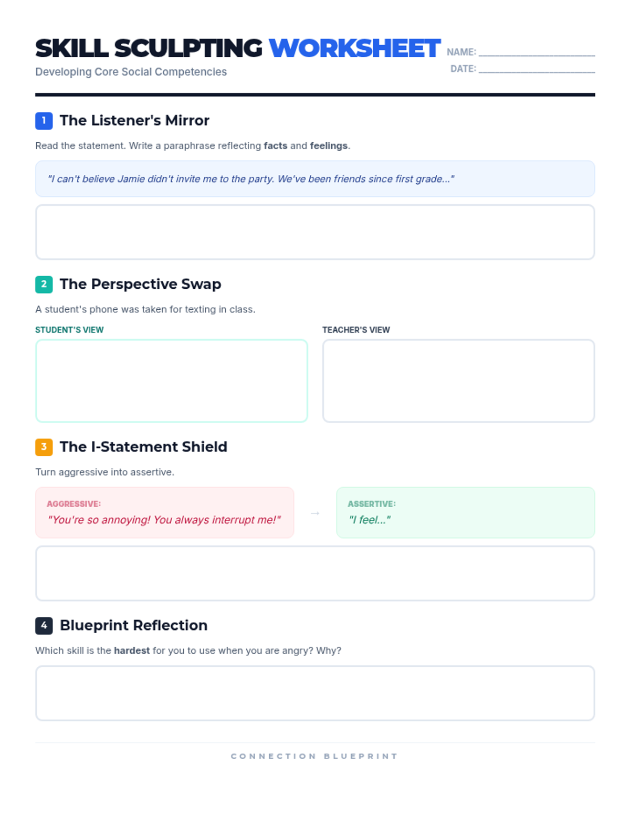Click the I-Statement Shield answer box
This screenshot has width=630, height=840.
[x=315, y=573]
